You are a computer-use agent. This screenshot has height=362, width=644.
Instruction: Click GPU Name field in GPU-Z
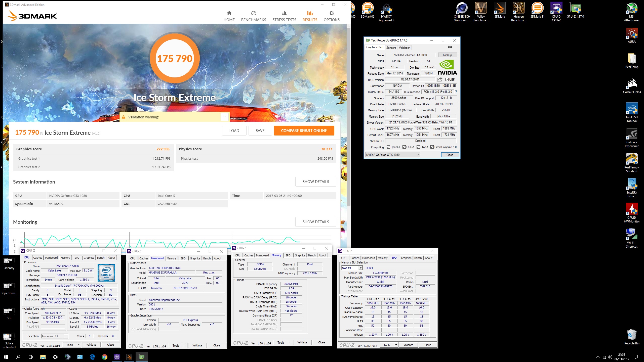[410, 55]
